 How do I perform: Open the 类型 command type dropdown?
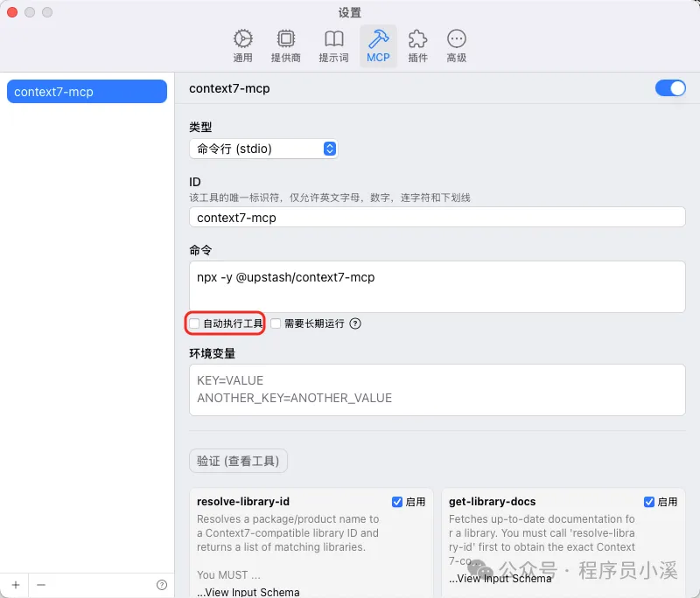[x=263, y=149]
